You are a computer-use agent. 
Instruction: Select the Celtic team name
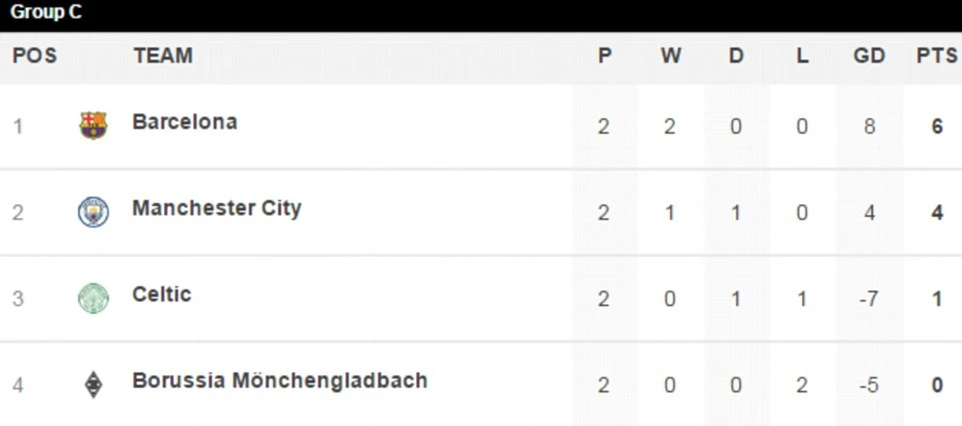click(x=161, y=295)
